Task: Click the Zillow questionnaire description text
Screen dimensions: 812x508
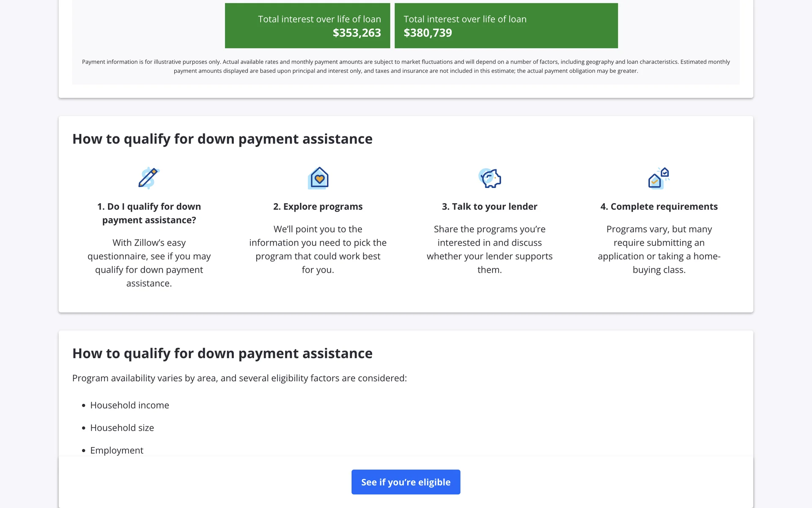Action: tap(149, 262)
